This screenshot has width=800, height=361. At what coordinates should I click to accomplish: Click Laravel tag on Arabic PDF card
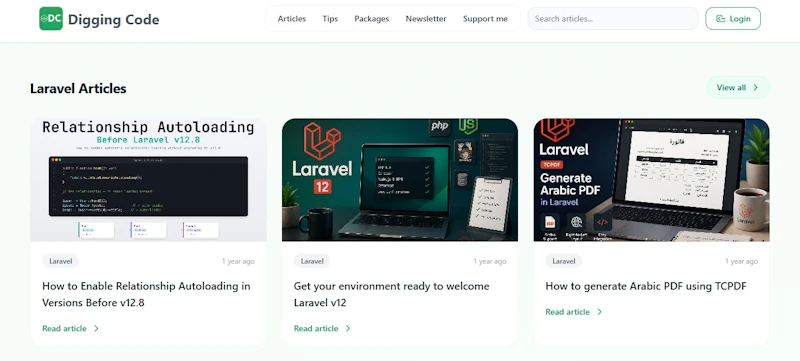[x=564, y=261]
